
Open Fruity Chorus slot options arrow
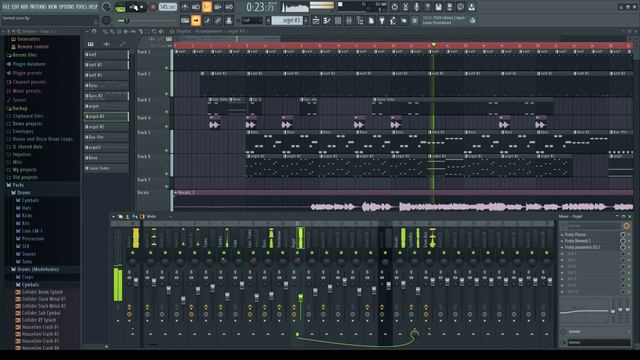562,235
